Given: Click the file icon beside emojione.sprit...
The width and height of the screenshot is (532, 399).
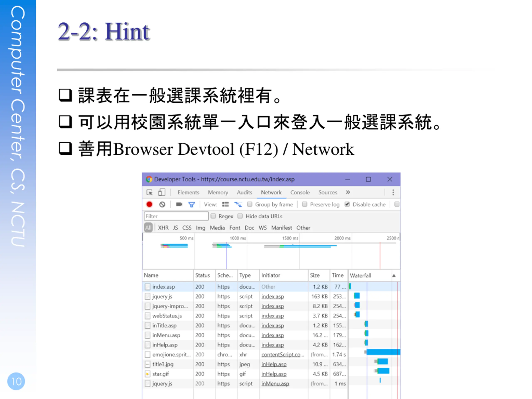Looking at the screenshot, I should [147, 355].
